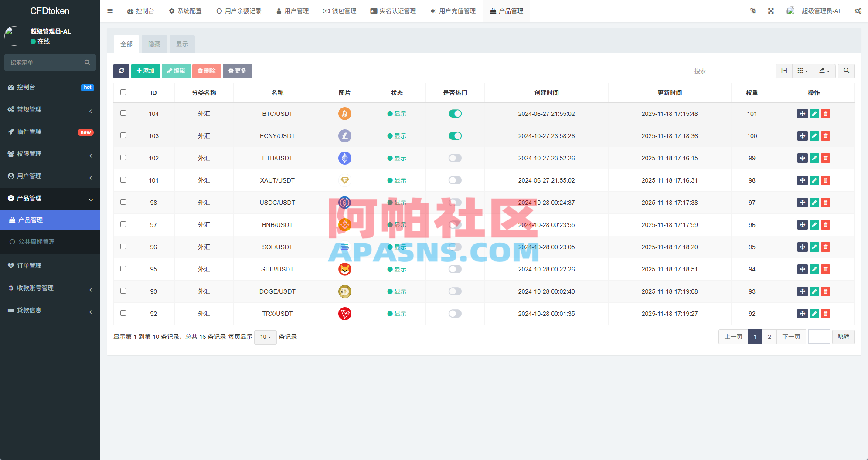Check the checkbox for row ID 104
The width and height of the screenshot is (868, 460).
pos(123,113)
